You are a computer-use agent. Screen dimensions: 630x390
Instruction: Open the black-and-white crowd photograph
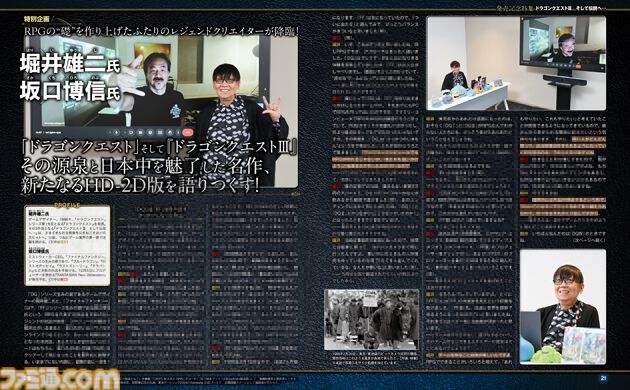pos(372,319)
